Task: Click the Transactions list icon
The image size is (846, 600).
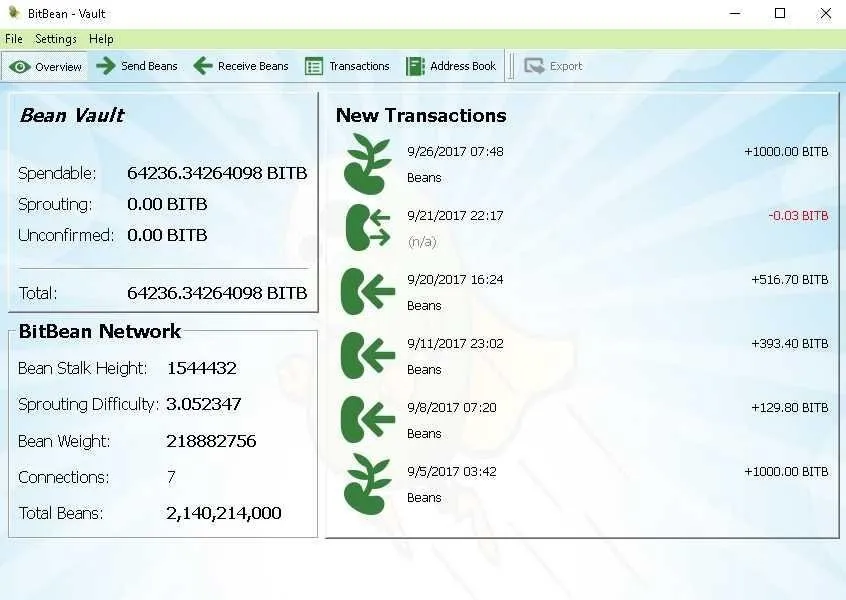Action: [x=314, y=66]
